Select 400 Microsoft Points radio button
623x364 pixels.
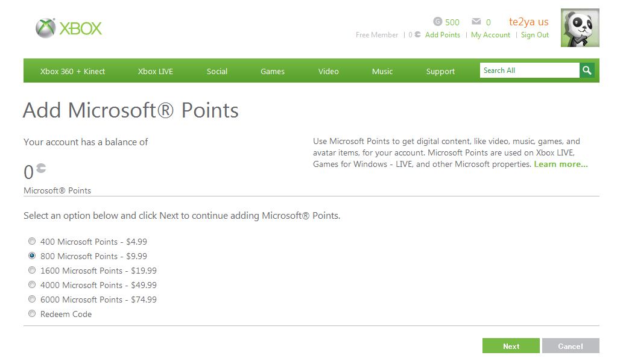click(32, 241)
